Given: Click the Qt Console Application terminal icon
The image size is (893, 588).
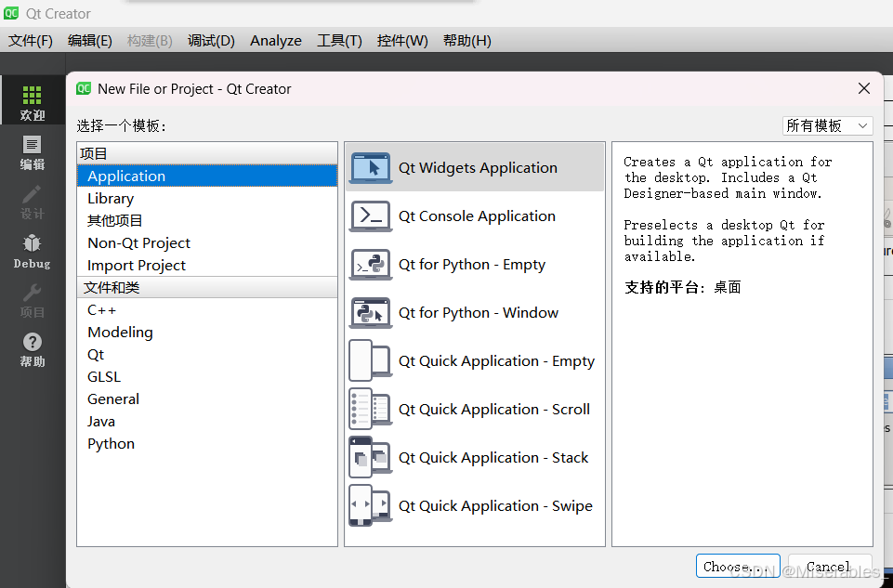Looking at the screenshot, I should (x=370, y=216).
